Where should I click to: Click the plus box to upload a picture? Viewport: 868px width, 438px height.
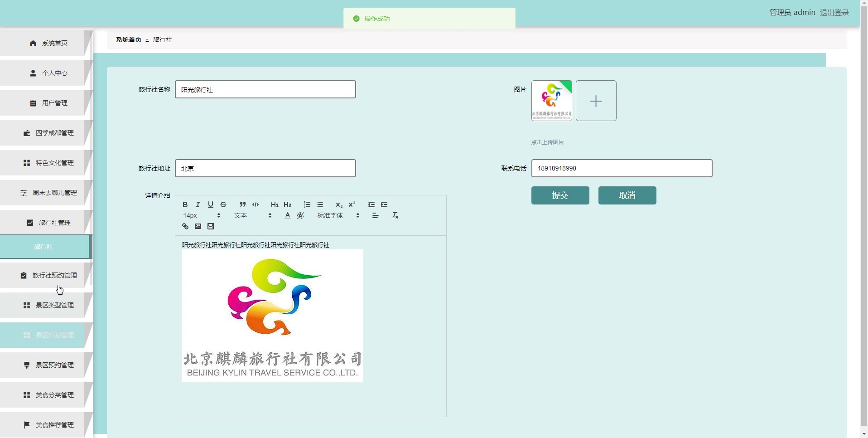pos(596,101)
